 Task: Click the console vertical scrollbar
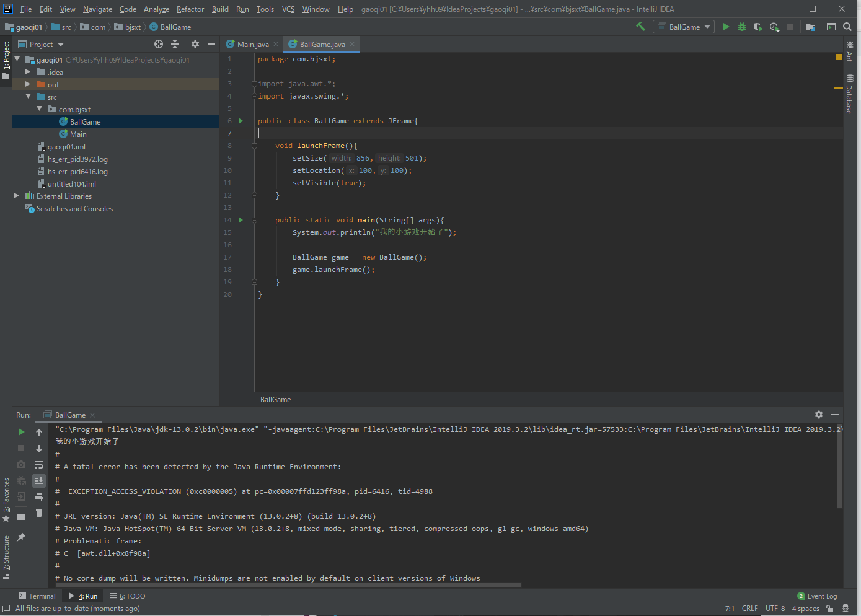coord(840,466)
